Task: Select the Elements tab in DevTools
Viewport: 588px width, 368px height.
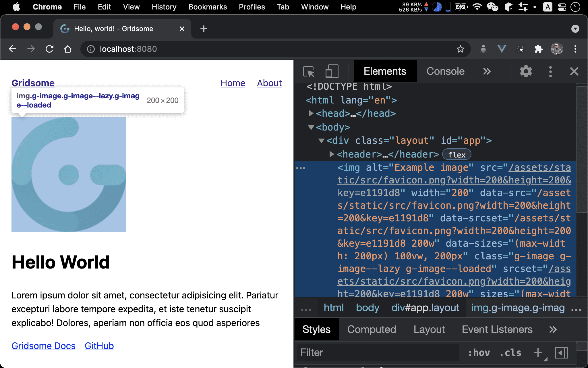Action: pos(384,71)
